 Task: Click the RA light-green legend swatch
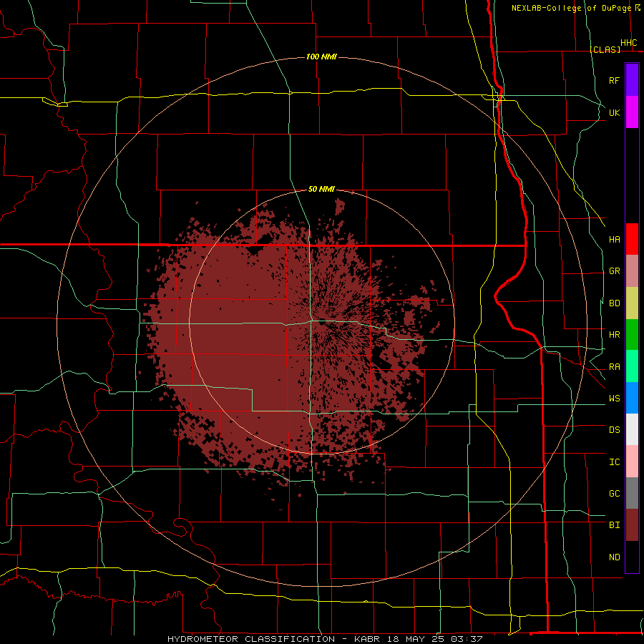(x=632, y=366)
